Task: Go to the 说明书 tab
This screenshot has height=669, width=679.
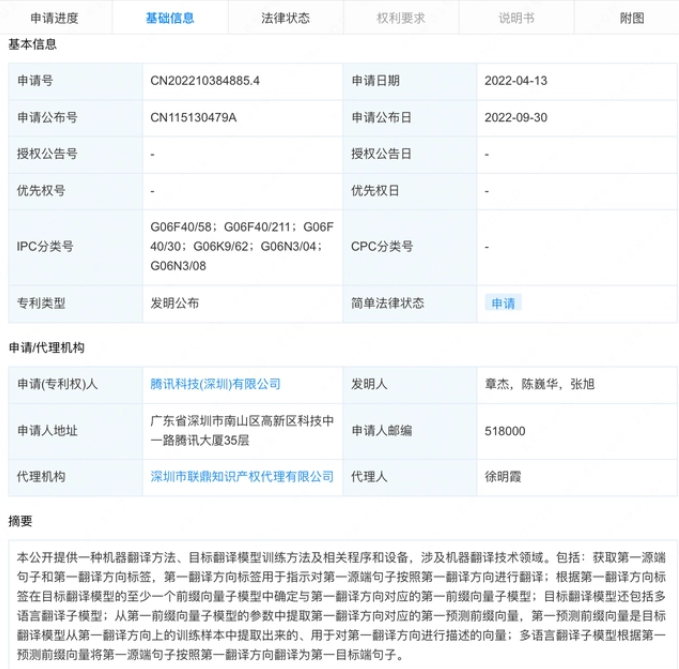Action: (516, 18)
